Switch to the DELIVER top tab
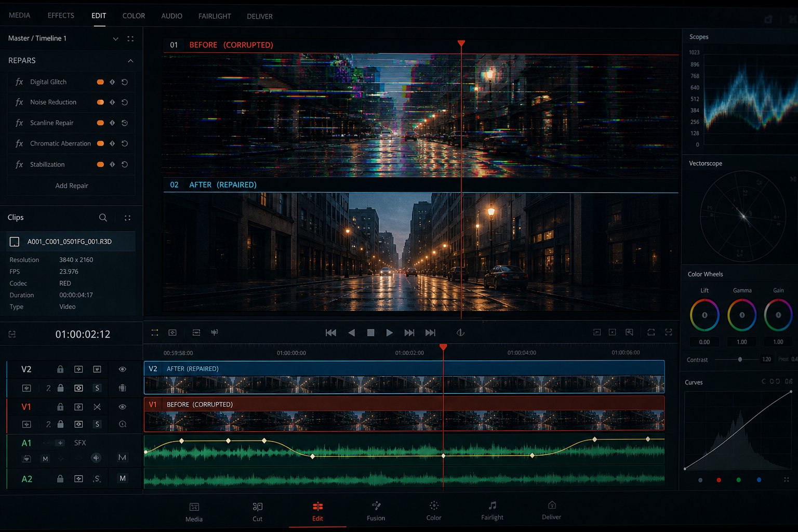Viewport: 798px width, 532px height. (x=260, y=17)
